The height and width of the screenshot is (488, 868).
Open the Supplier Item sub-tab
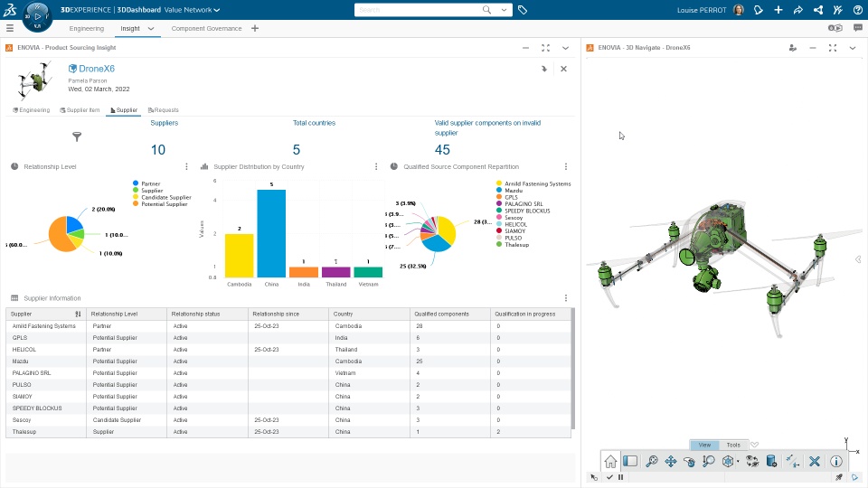point(80,110)
